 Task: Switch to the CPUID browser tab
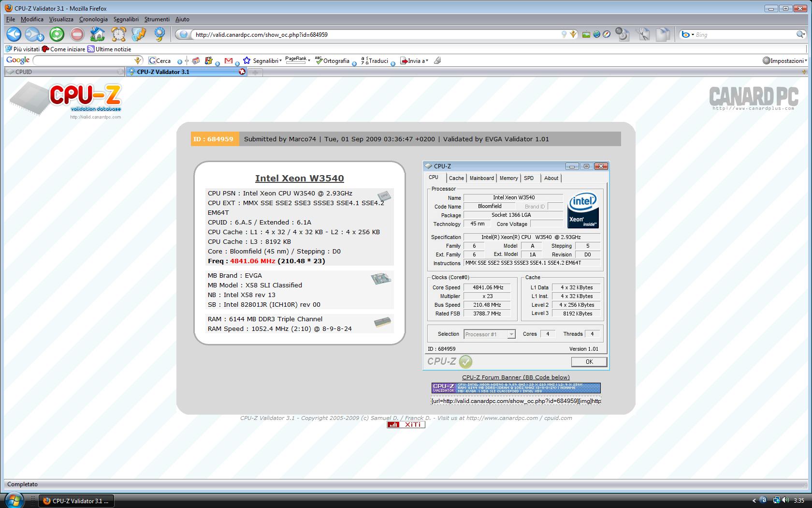(x=64, y=72)
